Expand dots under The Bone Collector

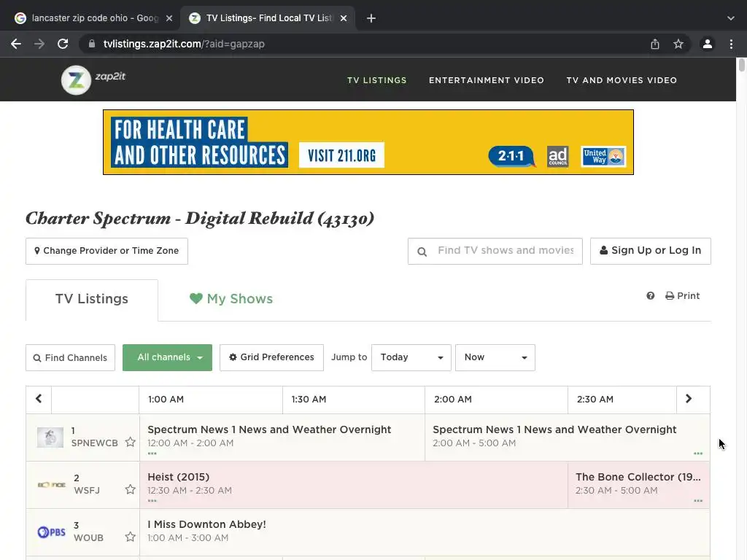pos(698,500)
